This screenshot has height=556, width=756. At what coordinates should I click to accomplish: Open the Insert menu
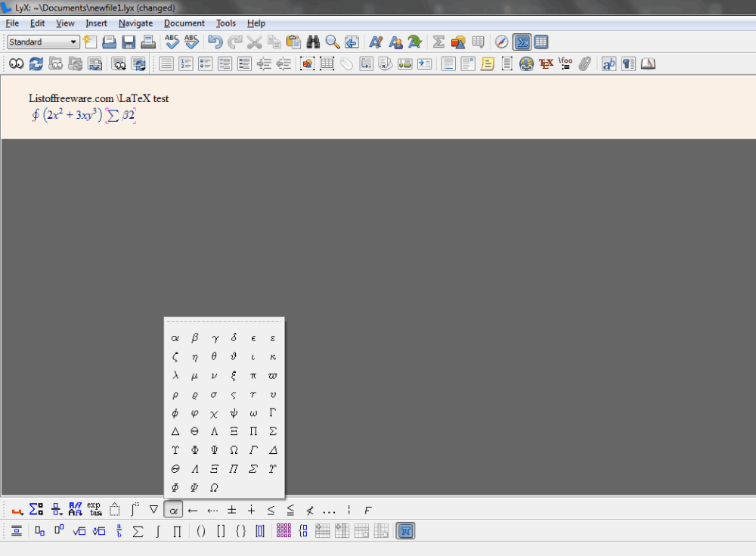97,23
